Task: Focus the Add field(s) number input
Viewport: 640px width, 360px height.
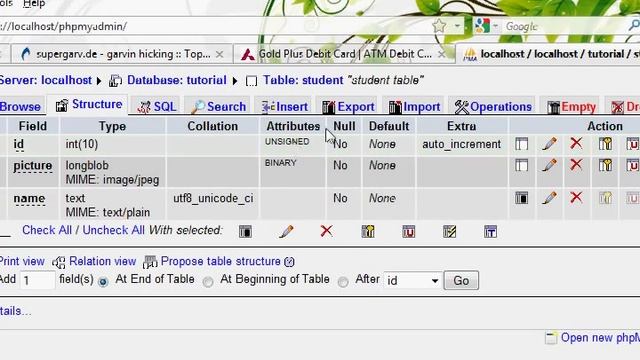Action: click(x=37, y=280)
